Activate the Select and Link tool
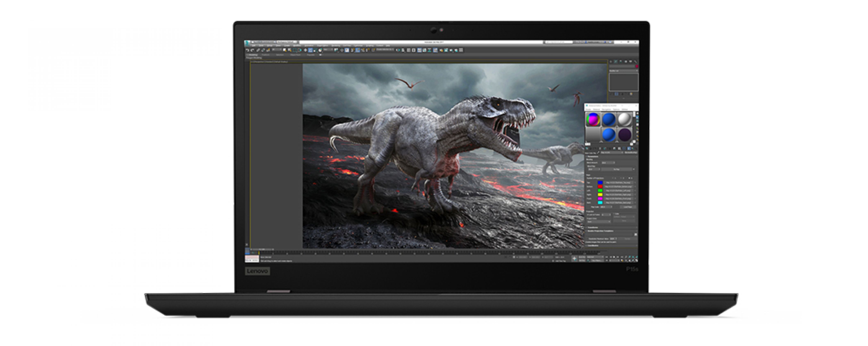The width and height of the screenshot is (868, 346). (258, 50)
